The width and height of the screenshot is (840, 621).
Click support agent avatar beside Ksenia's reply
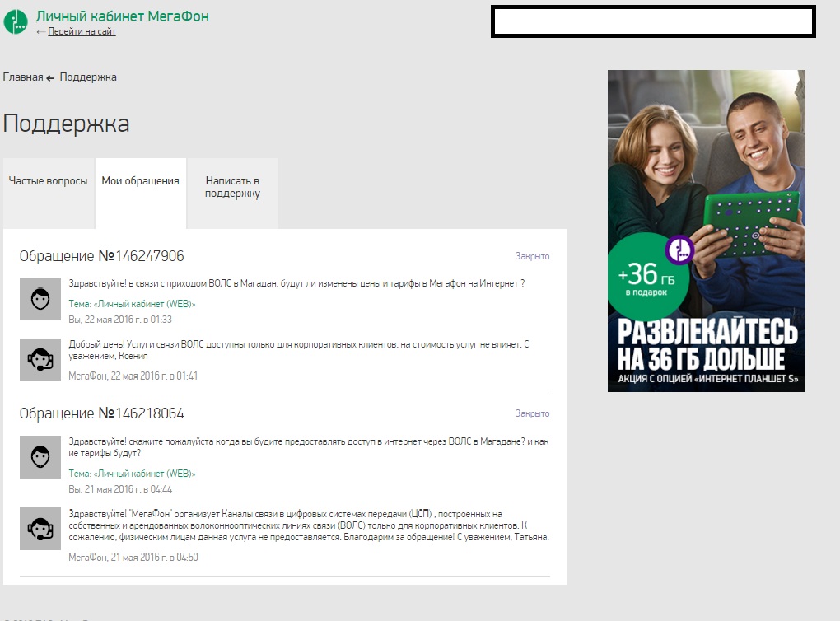(x=40, y=360)
